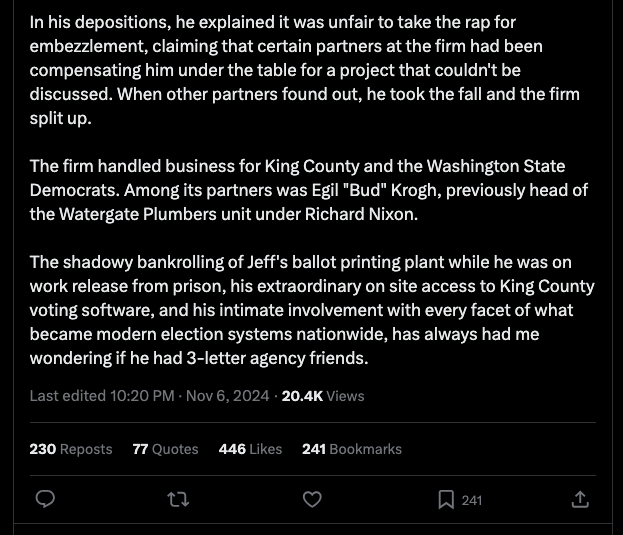Click the phrase "3-letter agency friends"
This screenshot has height=535, width=623.
click(278, 358)
